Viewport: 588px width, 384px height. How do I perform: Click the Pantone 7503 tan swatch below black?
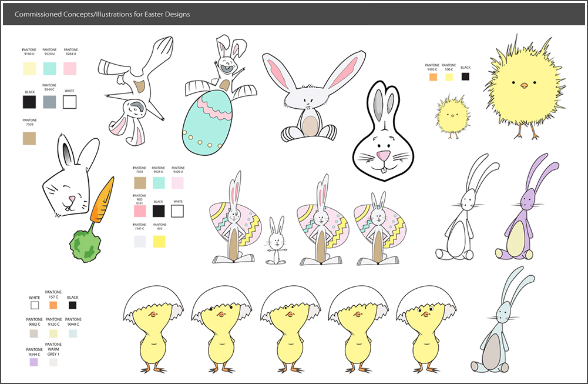pyautogui.click(x=29, y=138)
